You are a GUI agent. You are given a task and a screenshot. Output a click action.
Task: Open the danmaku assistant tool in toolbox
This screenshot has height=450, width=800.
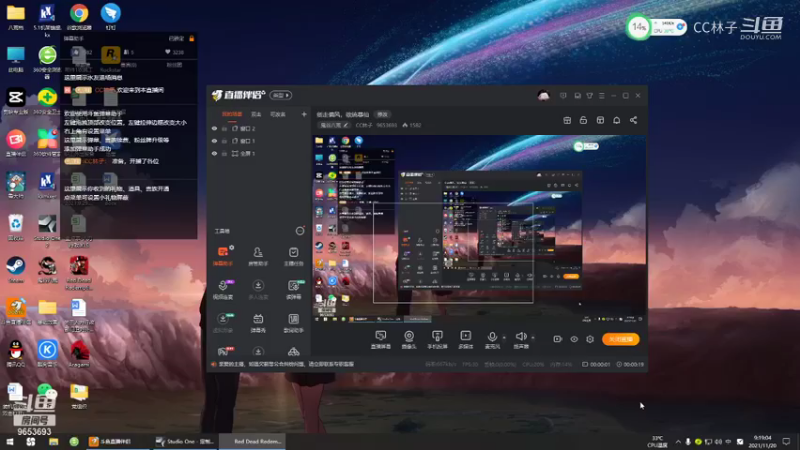222,256
